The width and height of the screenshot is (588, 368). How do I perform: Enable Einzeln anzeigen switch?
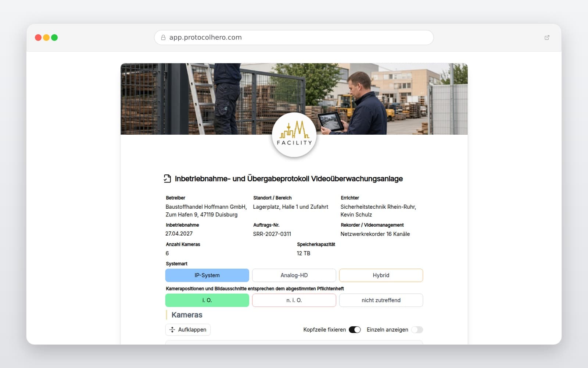(417, 330)
